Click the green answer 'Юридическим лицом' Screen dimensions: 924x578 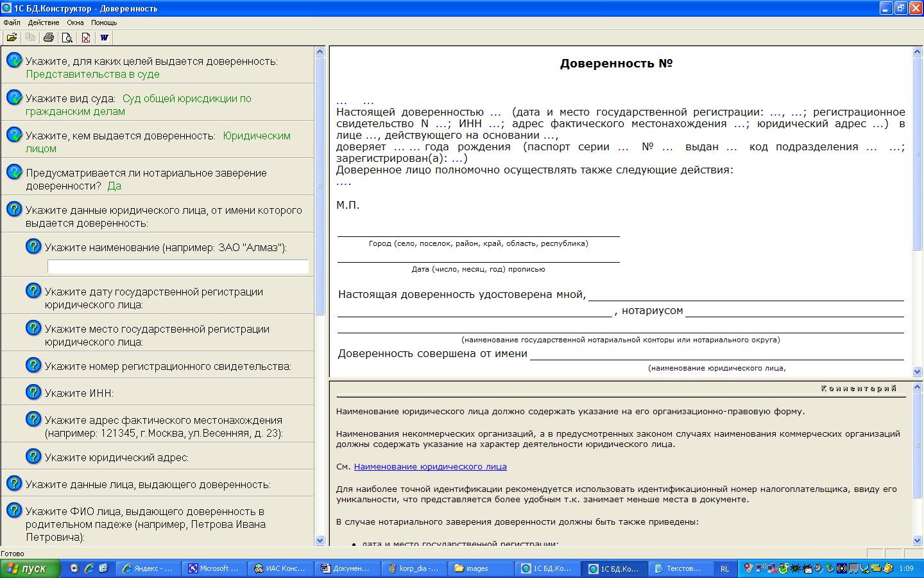pyautogui.click(x=158, y=143)
